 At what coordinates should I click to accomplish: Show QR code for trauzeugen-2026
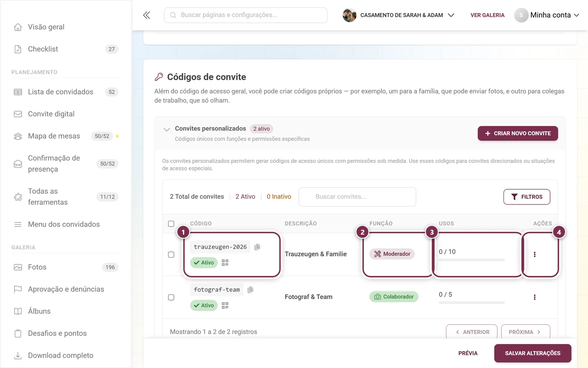pyautogui.click(x=225, y=263)
